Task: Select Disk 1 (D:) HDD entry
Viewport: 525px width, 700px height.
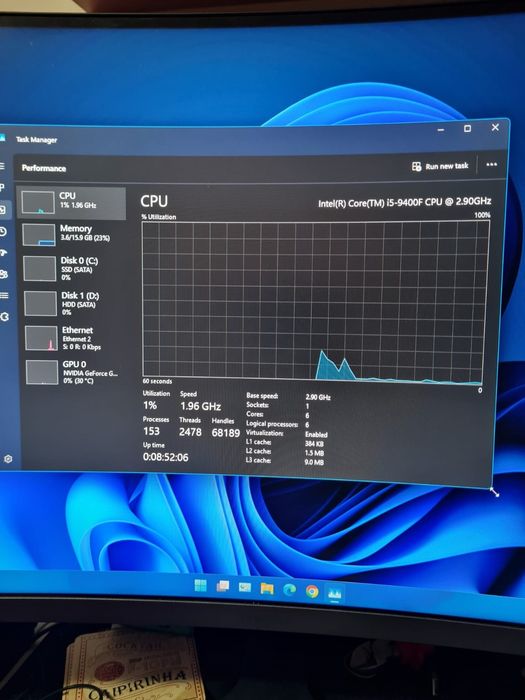Action: tap(75, 303)
